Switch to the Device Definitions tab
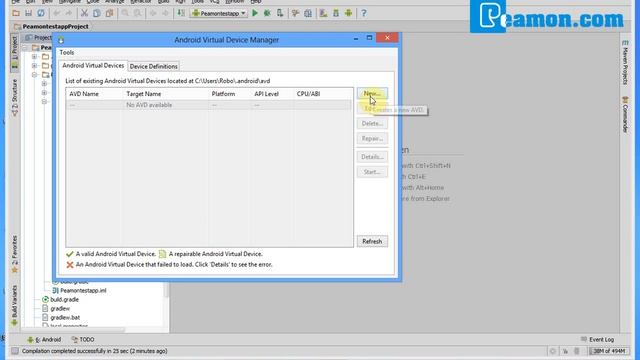The height and width of the screenshot is (360, 640). coord(153,66)
